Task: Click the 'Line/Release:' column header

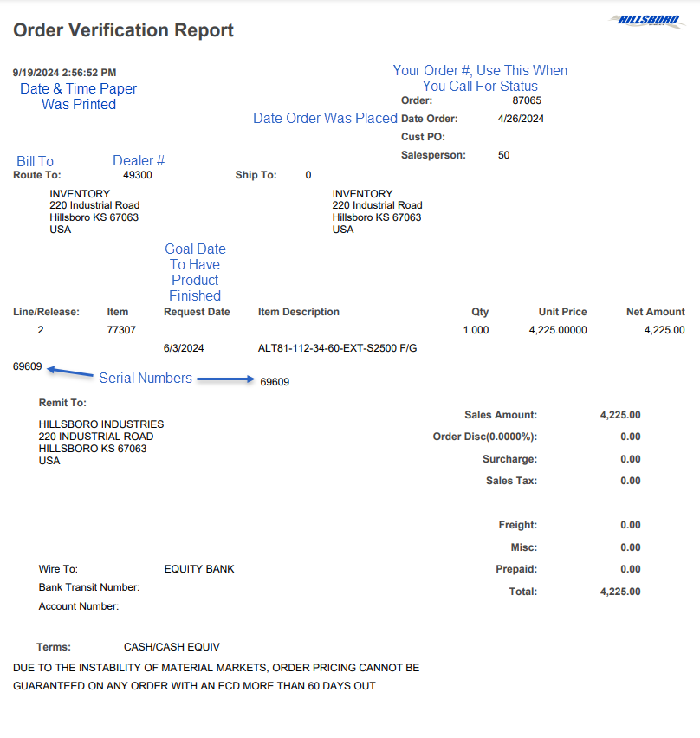Action: (46, 312)
